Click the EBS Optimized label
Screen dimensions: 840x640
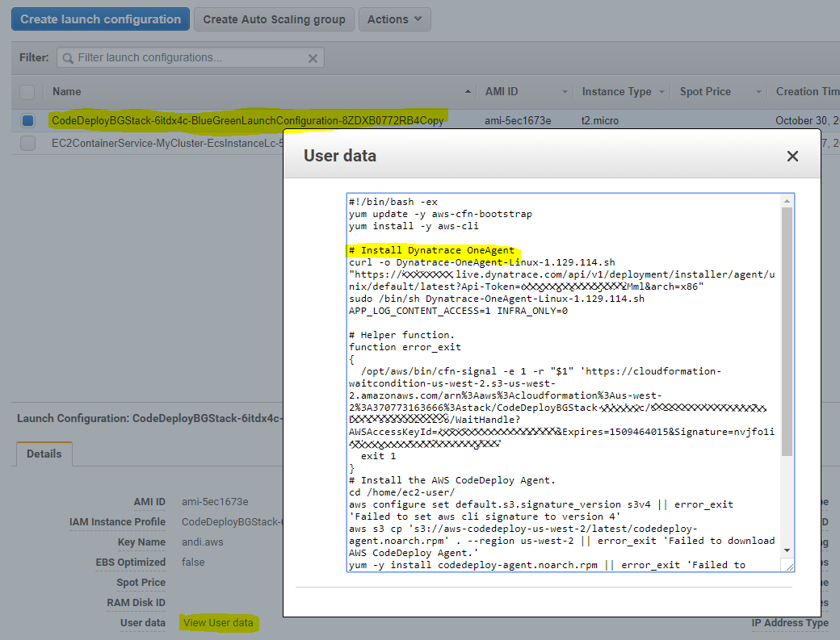pyautogui.click(x=130, y=563)
